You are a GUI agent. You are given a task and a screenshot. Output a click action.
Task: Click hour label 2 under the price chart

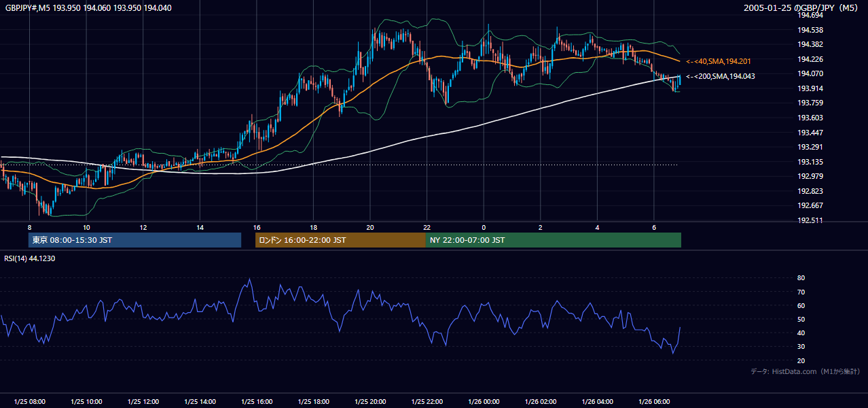[x=541, y=227]
